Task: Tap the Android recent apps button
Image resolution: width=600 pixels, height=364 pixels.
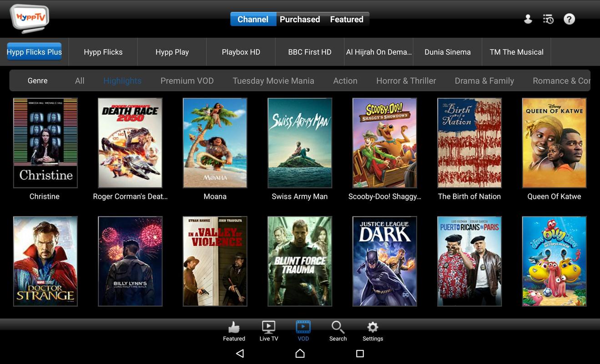Action: 360,354
